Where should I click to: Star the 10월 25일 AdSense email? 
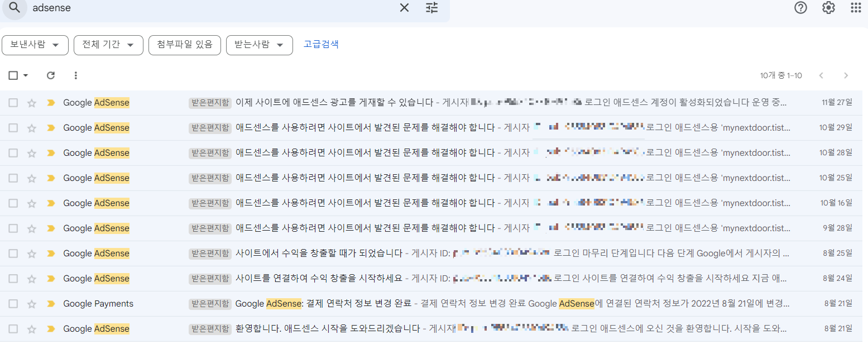click(x=32, y=178)
